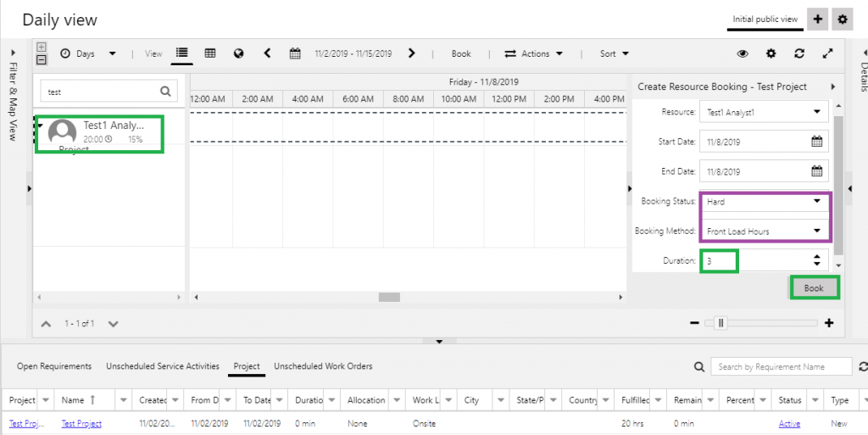Open the board tab settings gear
The image size is (868, 435).
pyautogui.click(x=842, y=20)
